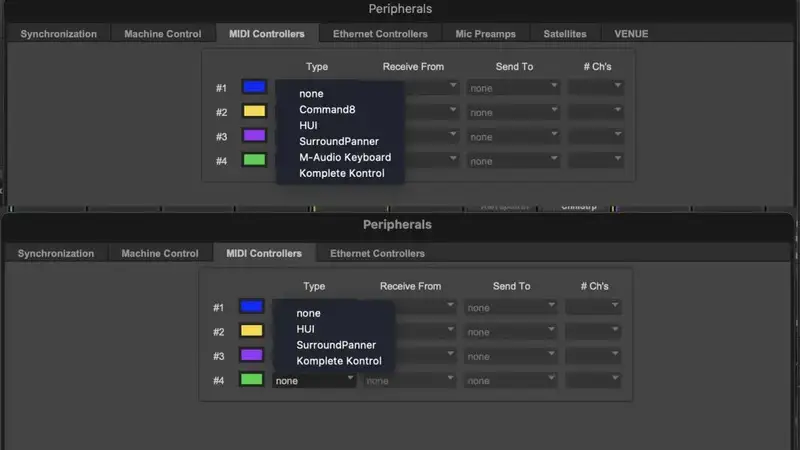The image size is (800, 450).
Task: Open #3 Send To dropdown in lower window
Action: pos(510,357)
